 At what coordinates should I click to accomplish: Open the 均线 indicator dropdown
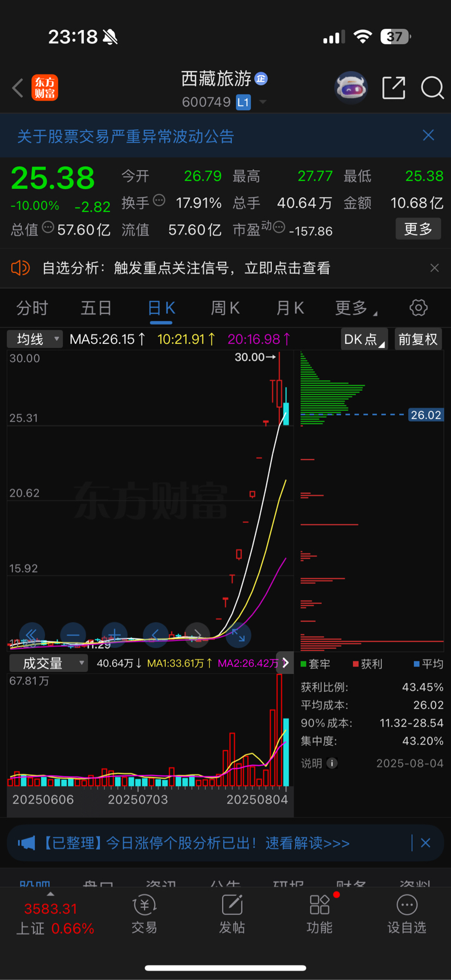coord(35,339)
